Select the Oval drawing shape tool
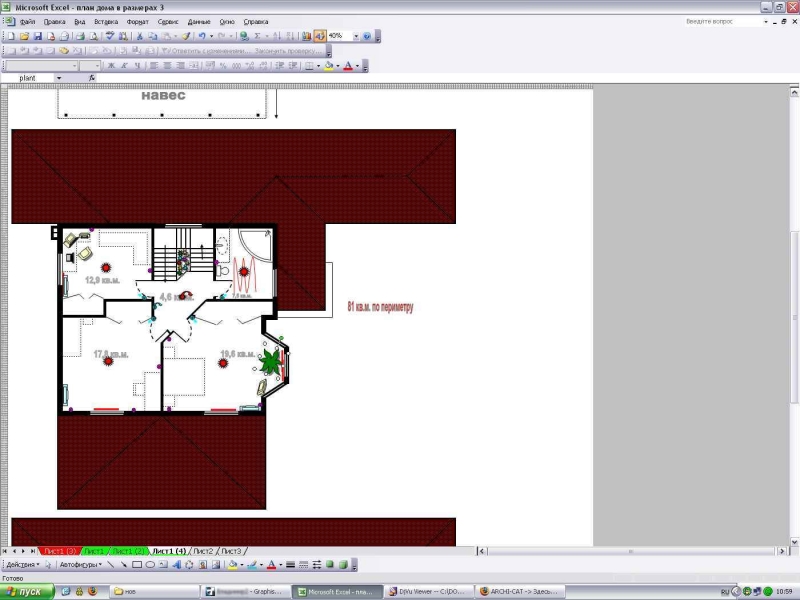800x600 pixels. [150, 565]
